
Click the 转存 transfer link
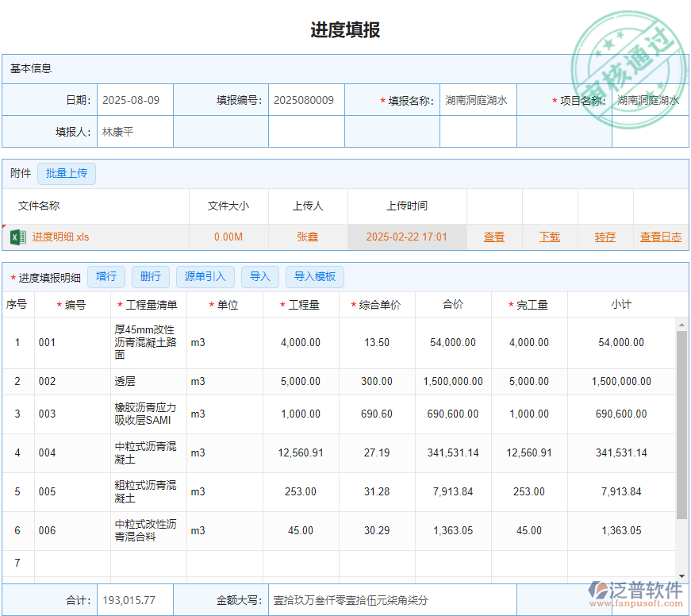[604, 237]
